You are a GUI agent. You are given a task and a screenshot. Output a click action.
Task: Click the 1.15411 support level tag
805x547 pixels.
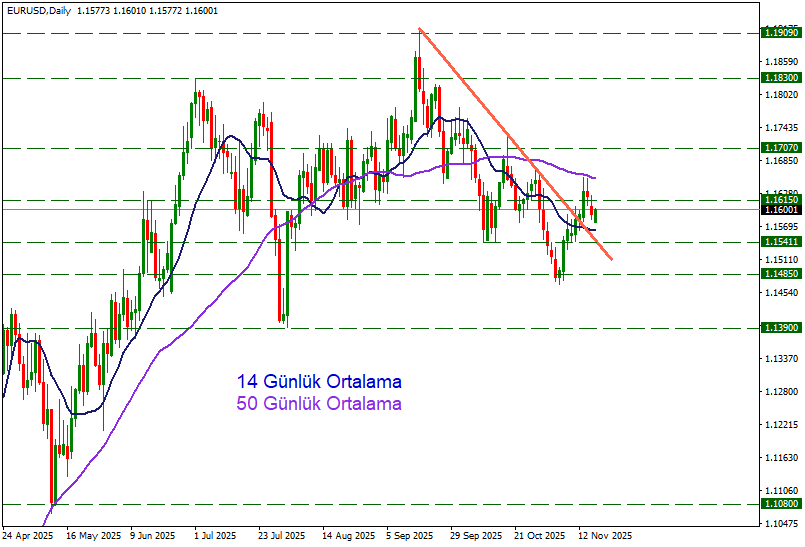[x=780, y=242]
